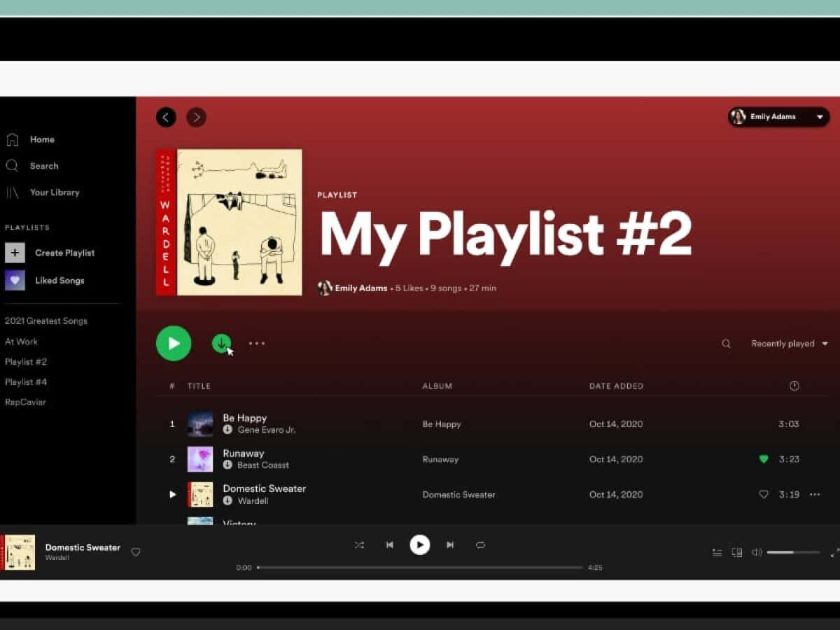This screenshot has width=840, height=630.
Task: Unlike the Runaway track's green heart
Action: click(x=764, y=459)
